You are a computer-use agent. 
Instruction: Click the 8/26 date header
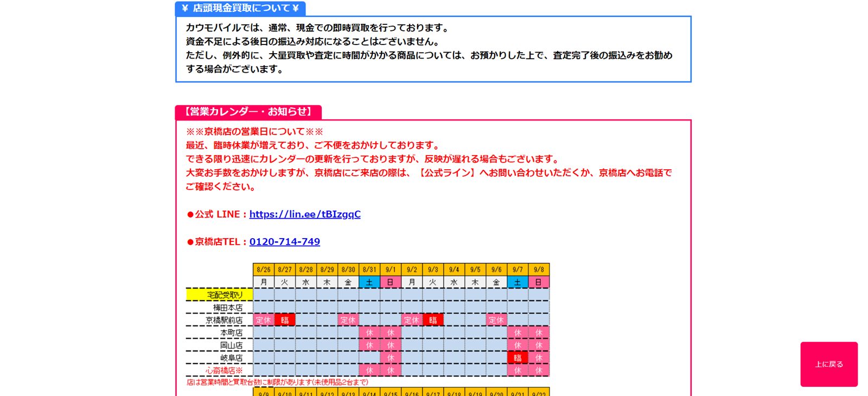point(264,270)
